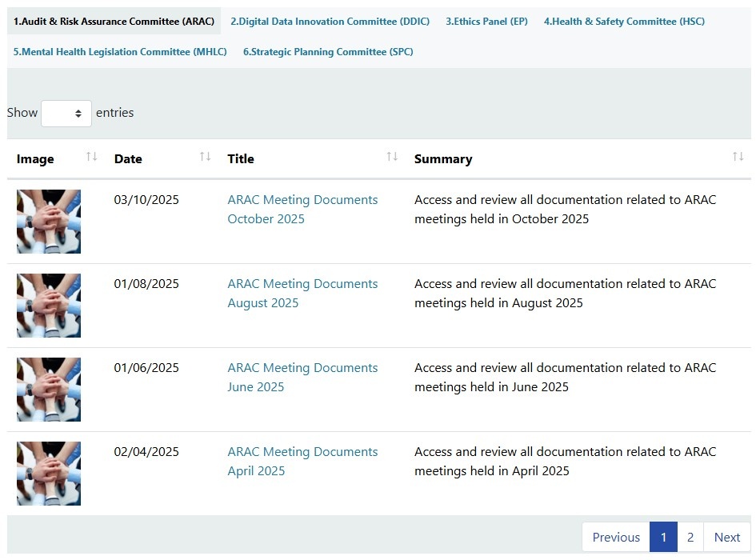Click summary text for August 2025 meetings
The image size is (756, 560).
click(565, 294)
